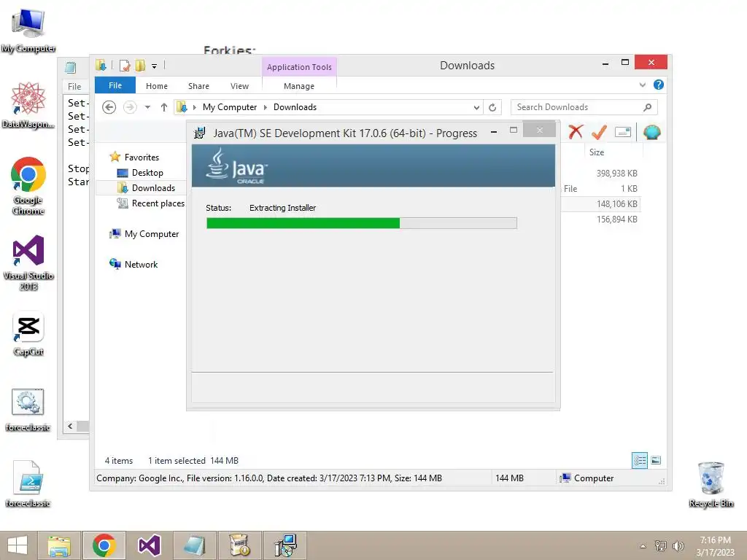Open the recent locations dropdown arrow

[x=147, y=107]
